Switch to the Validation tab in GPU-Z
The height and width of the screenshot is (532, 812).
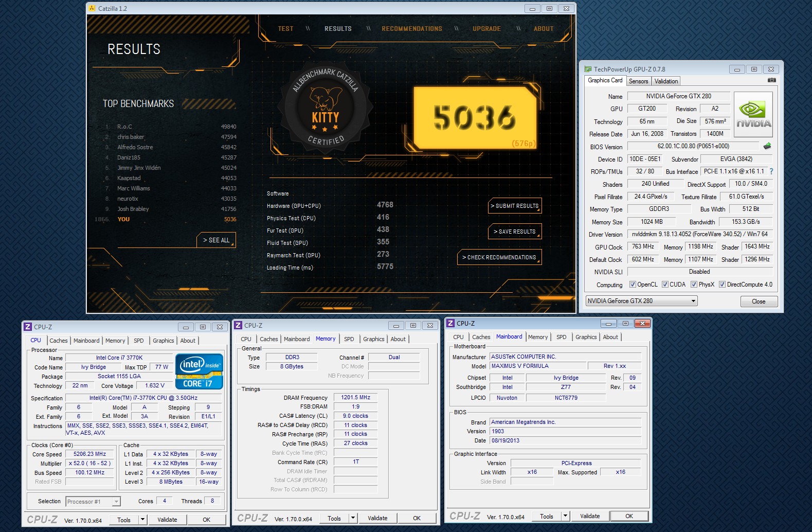pyautogui.click(x=666, y=81)
